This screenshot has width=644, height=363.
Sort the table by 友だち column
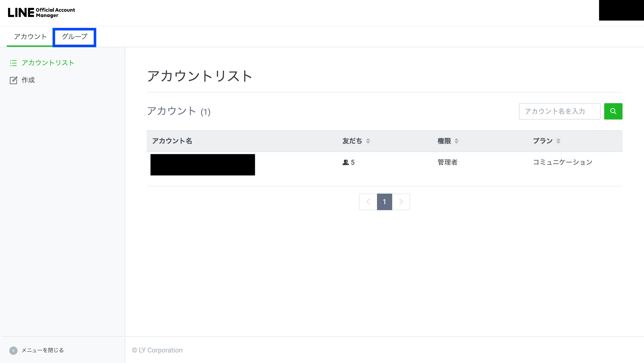click(368, 141)
